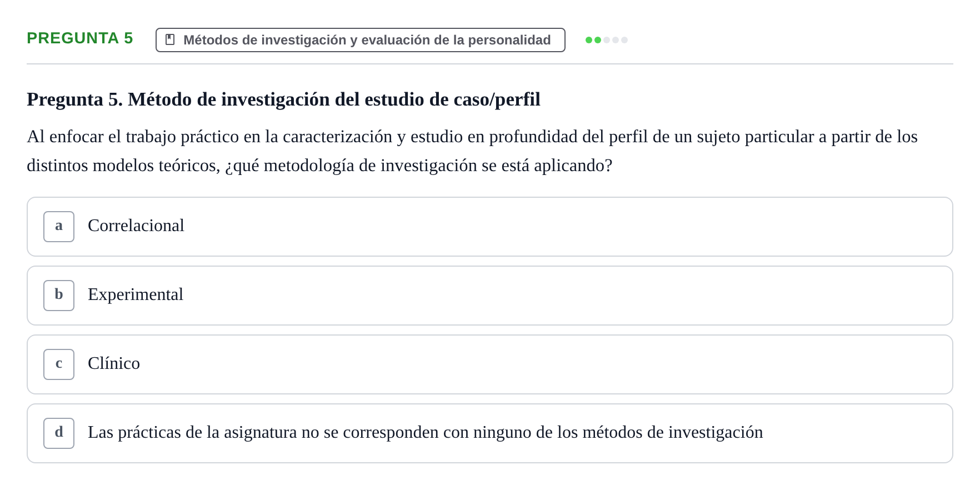Select answer letter a box
980x490 pixels.
(x=59, y=227)
